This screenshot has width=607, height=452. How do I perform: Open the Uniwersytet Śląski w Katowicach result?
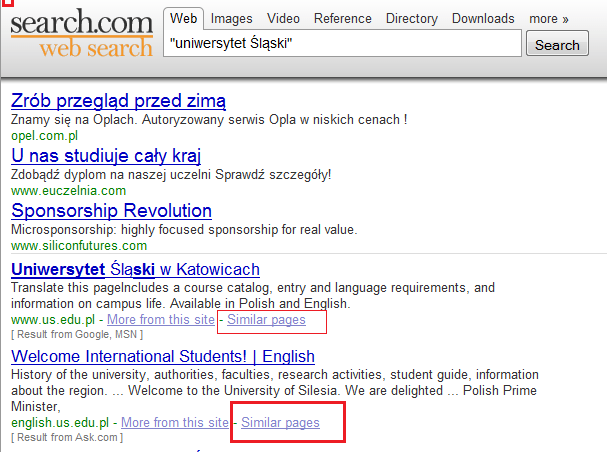coord(135,269)
